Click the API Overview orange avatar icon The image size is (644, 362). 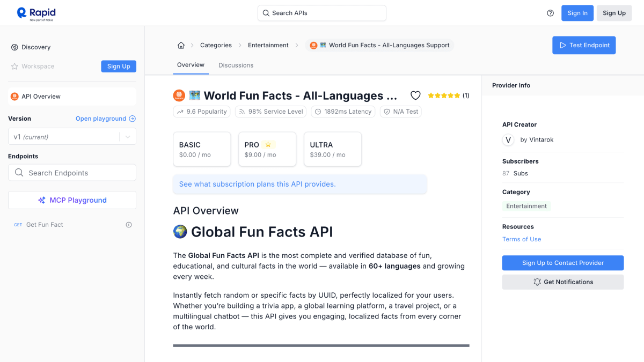(14, 97)
